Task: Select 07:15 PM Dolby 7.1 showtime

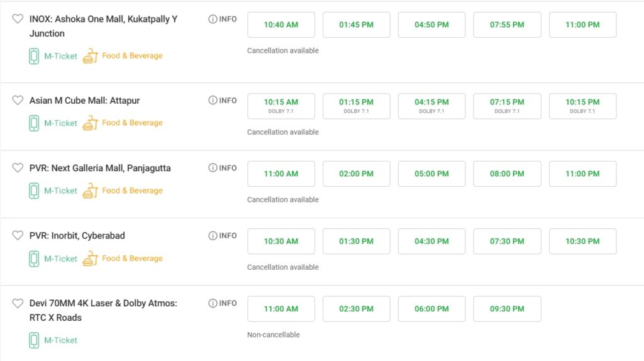Action: (507, 106)
